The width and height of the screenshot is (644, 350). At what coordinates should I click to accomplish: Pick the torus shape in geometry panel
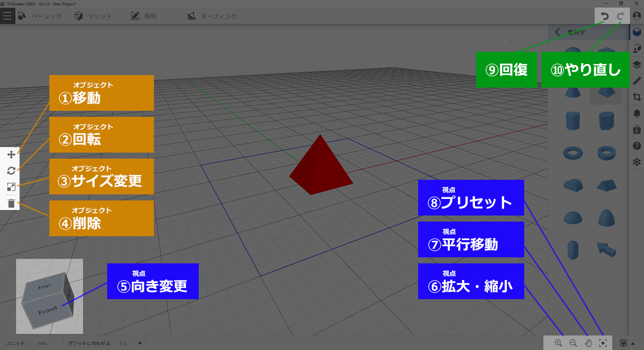[x=573, y=152]
